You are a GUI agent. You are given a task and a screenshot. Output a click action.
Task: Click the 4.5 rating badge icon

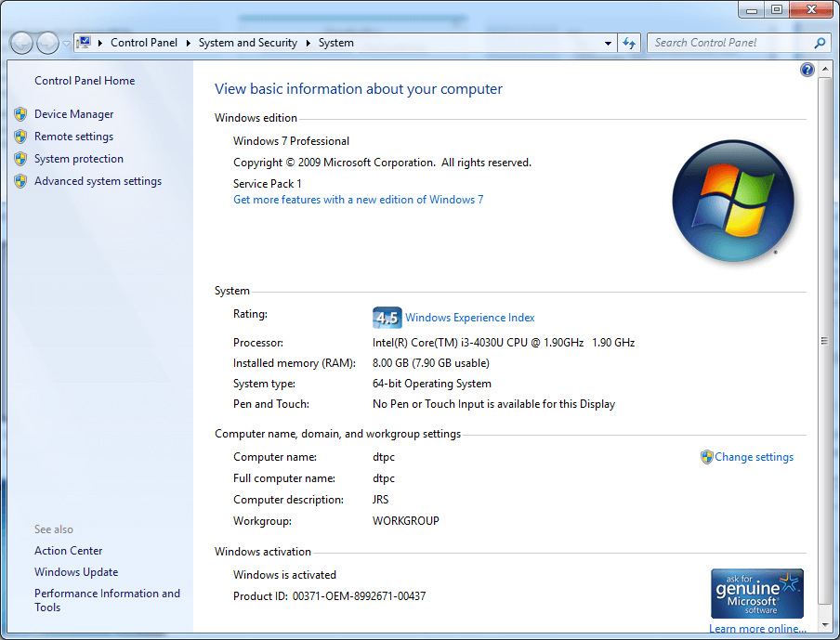(387, 318)
